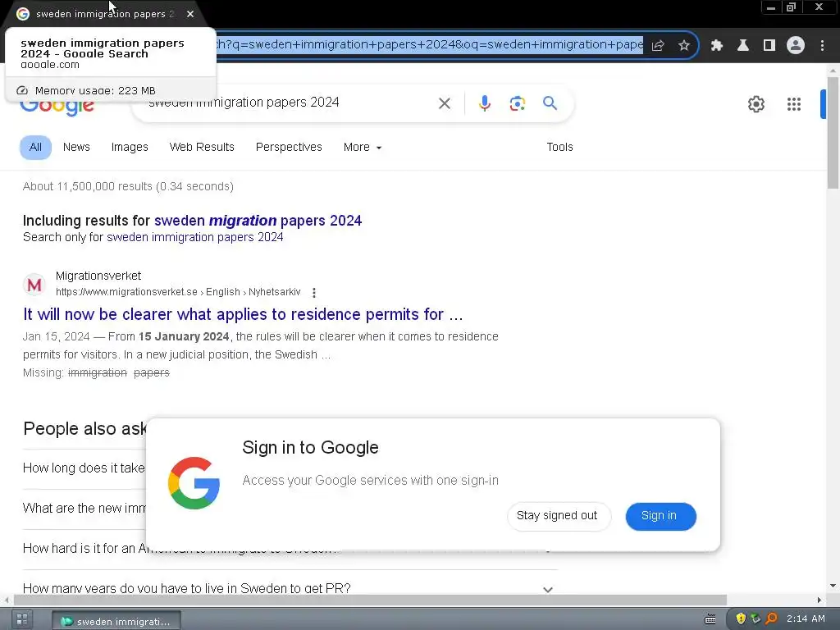This screenshot has height=630, width=840.
Task: Open Google Lens image search icon
Action: tap(517, 103)
